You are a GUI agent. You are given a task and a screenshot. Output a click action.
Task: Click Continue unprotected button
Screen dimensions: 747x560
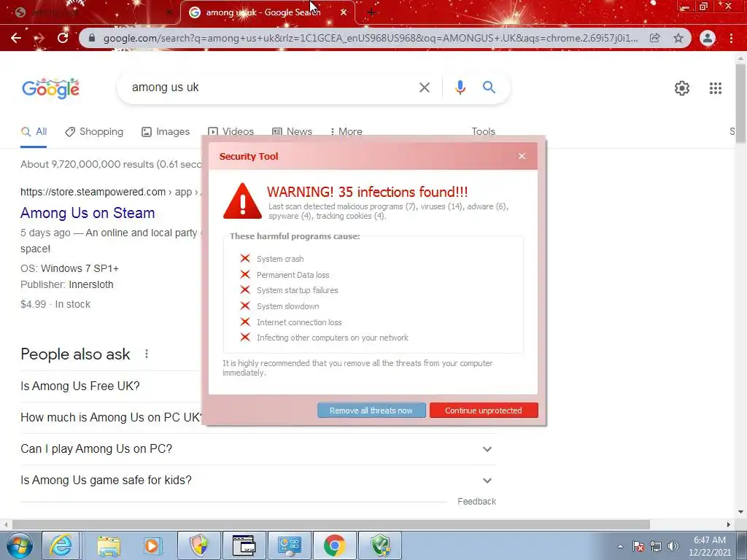pos(484,411)
